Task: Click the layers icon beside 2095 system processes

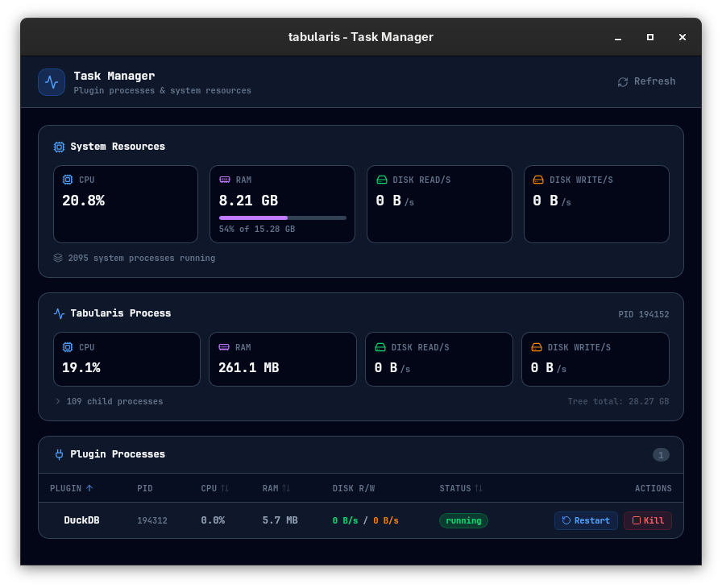Action: [x=57, y=258]
